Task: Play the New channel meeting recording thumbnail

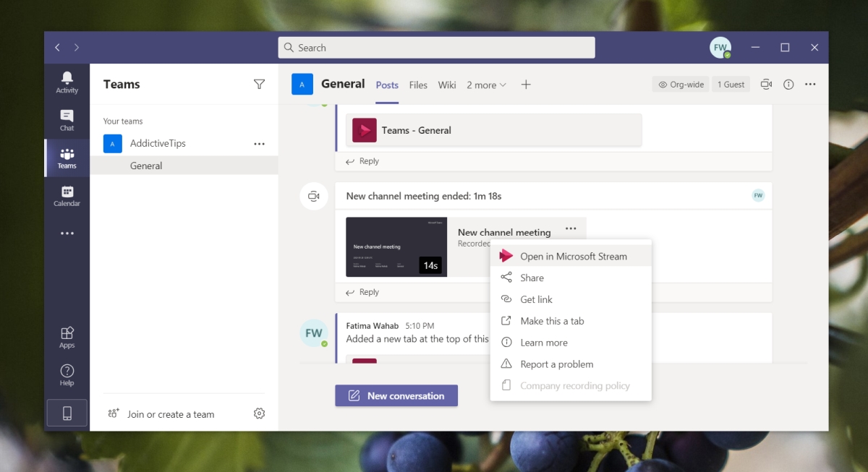Action: point(396,247)
